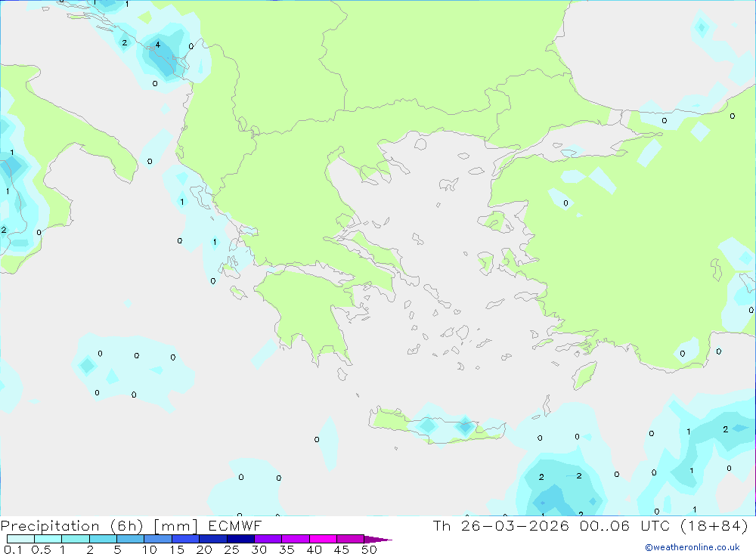The image size is (756, 554).
Task: Click the '4' precipitation value on the map
Action: [158, 45]
